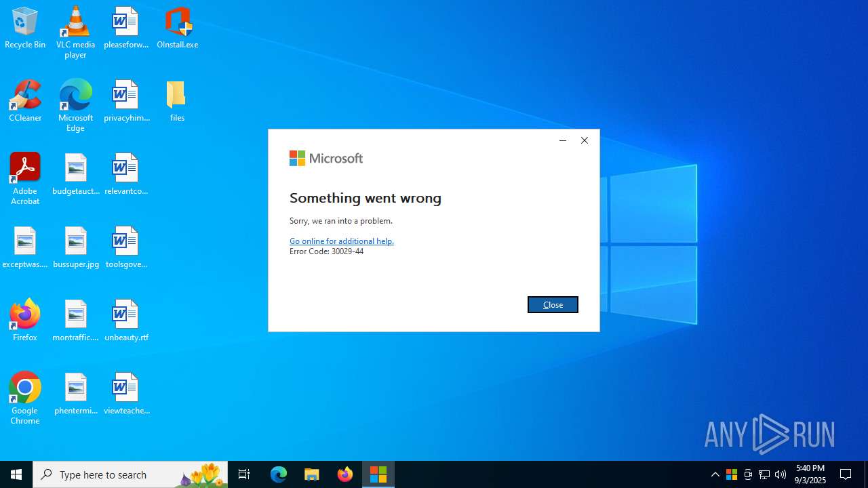Click the Something went wrong heading
Viewport: 868px width, 488px height.
coord(366,198)
